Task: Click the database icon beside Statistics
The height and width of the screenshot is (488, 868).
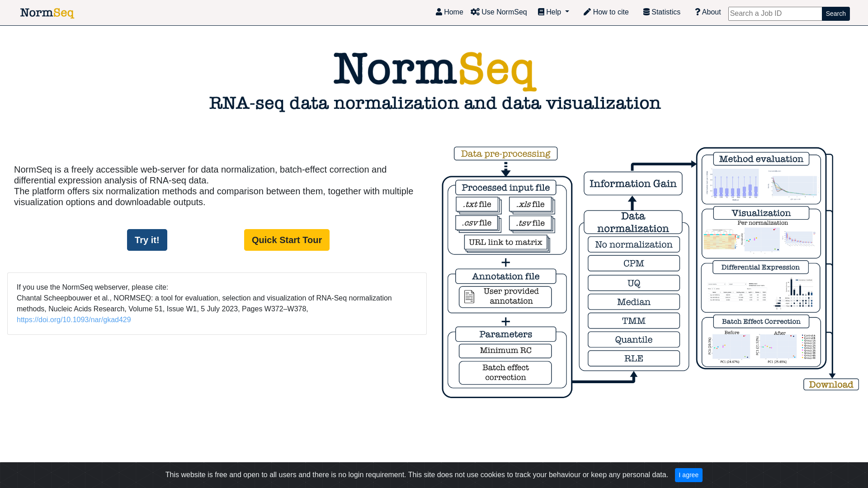Action: click(x=646, y=12)
